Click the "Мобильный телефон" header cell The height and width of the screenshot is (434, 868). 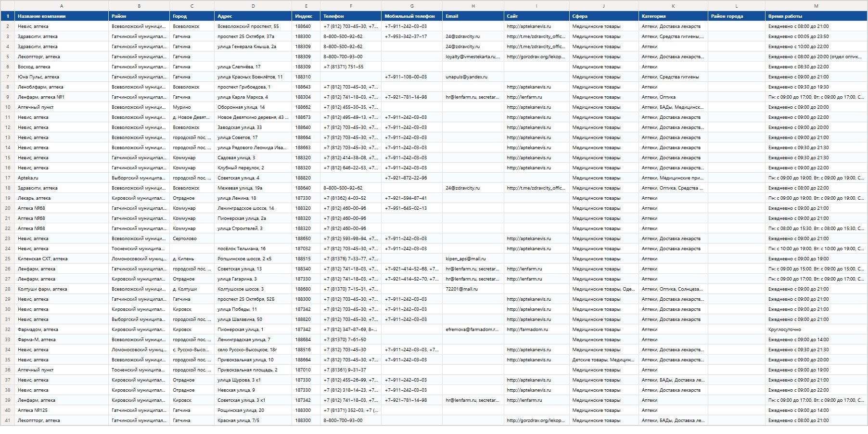coord(412,16)
